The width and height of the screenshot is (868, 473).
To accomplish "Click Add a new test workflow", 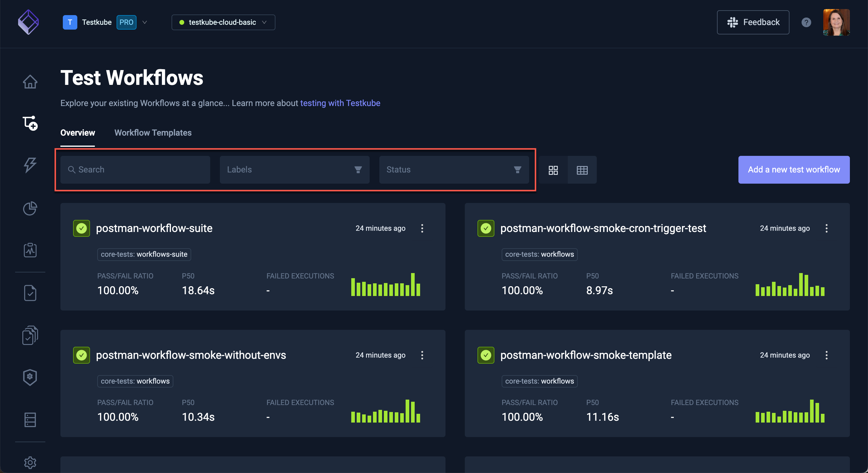I will [794, 170].
